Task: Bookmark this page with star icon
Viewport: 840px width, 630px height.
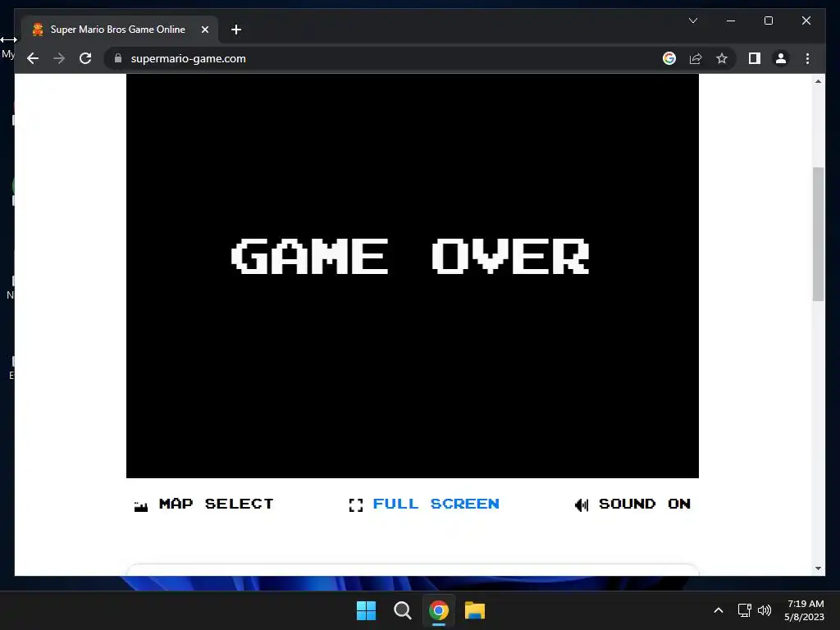Action: point(722,58)
